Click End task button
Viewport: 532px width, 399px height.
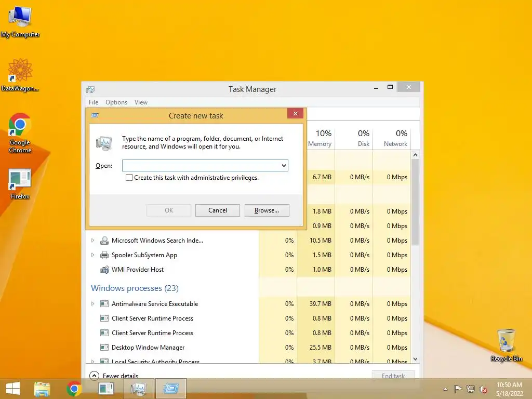393,376
